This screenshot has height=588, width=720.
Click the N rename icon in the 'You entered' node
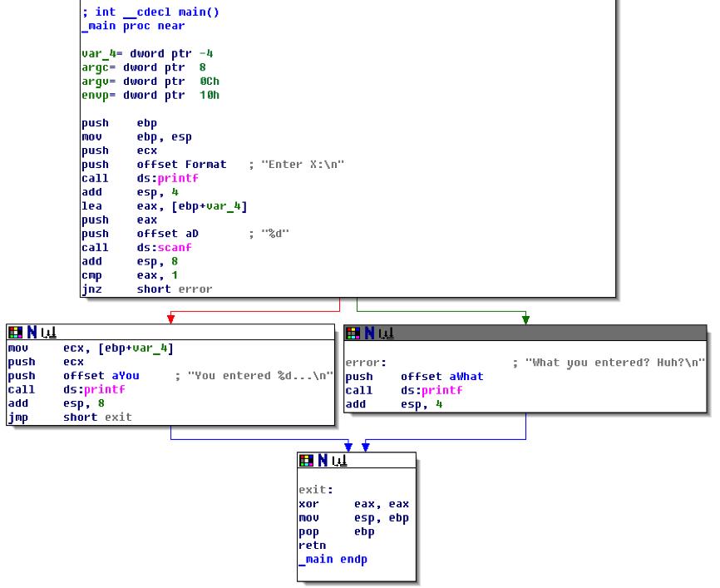pos(32,332)
